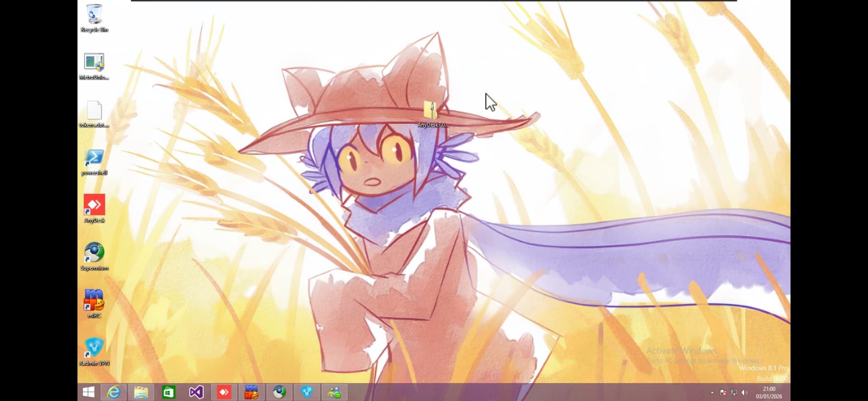Click the taskbar clock showing 21:00
Image resolution: width=868 pixels, height=401 pixels.
[x=769, y=392]
